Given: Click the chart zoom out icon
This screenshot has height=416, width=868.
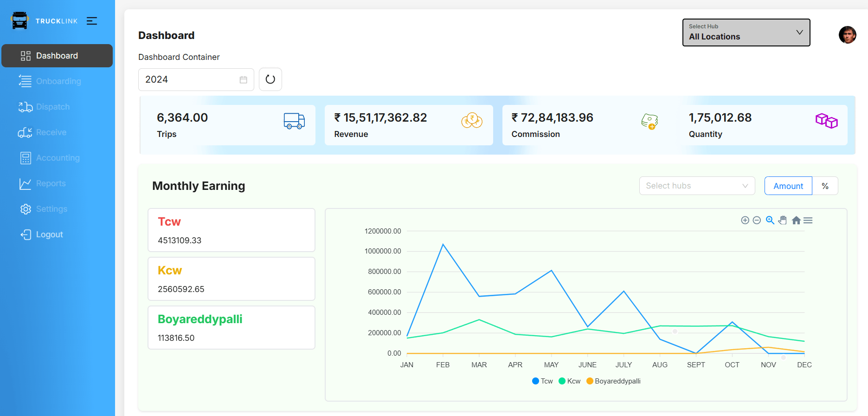Looking at the screenshot, I should (757, 220).
